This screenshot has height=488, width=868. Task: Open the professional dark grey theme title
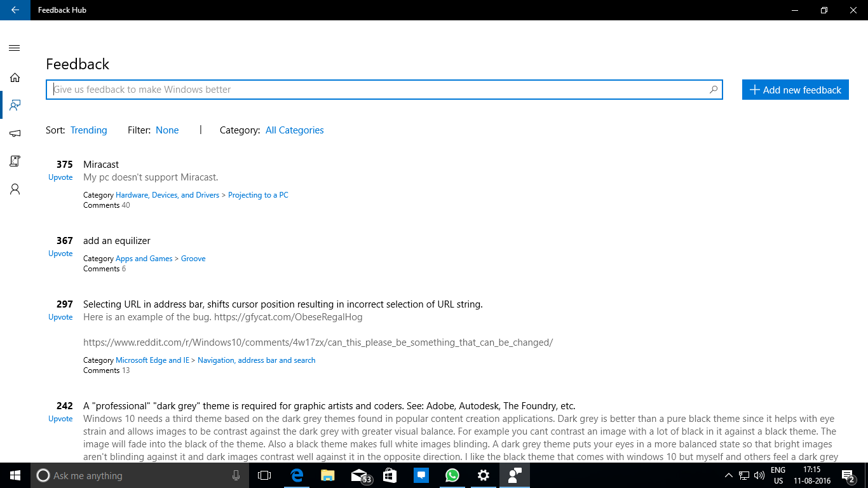tap(329, 406)
